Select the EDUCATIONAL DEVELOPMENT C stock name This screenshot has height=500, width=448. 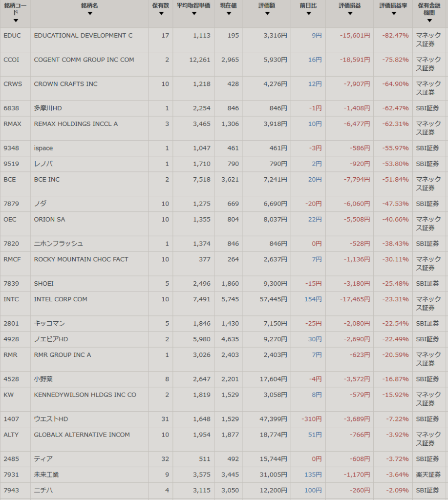coord(83,36)
